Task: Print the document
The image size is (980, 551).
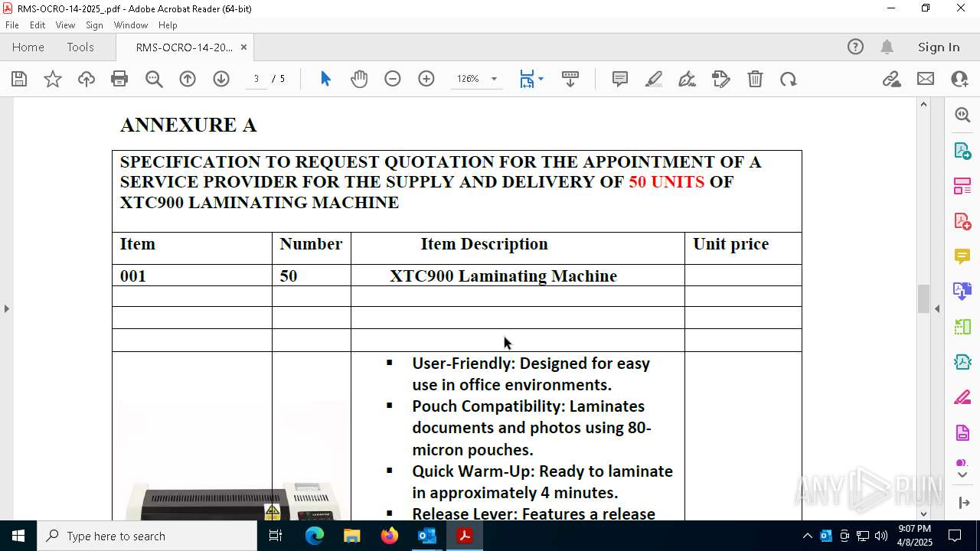Action: (x=119, y=79)
